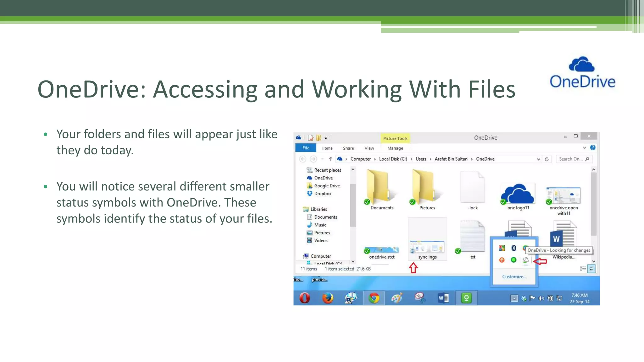Open the Share ribbon tab
The image size is (644, 362).
click(x=348, y=148)
